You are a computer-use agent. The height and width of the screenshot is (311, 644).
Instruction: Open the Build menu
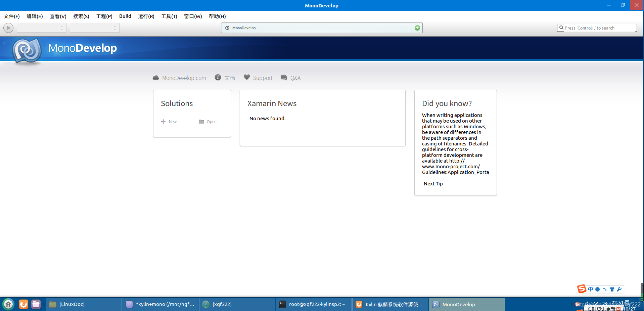(125, 16)
